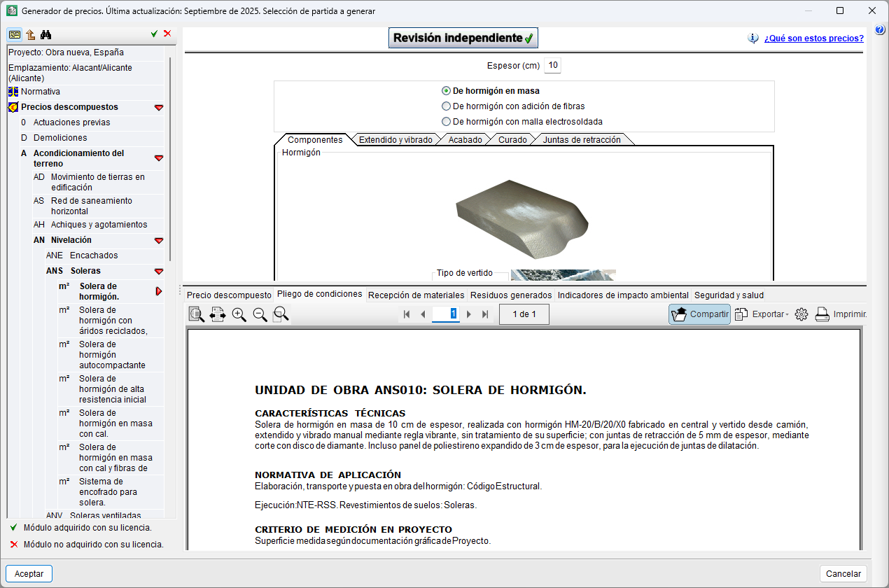Collapse Precios descompuestos tree section
Screen dimensions: 889x588
tap(159, 108)
